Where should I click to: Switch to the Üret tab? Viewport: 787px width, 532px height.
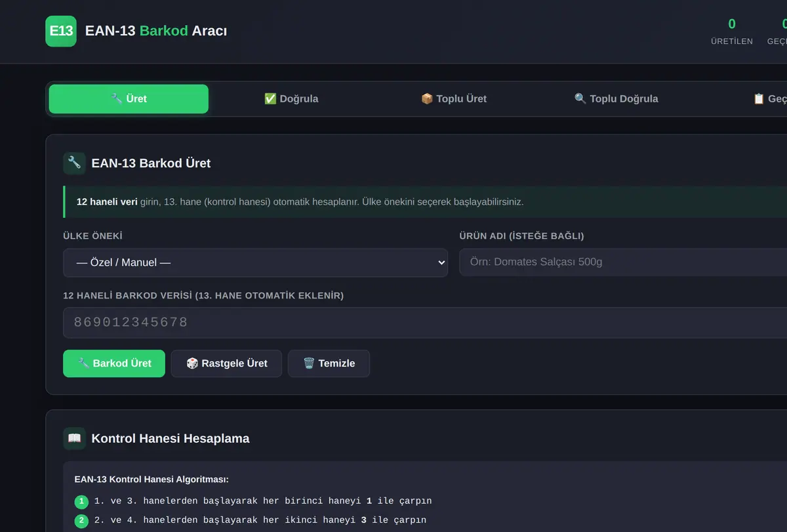[129, 99]
